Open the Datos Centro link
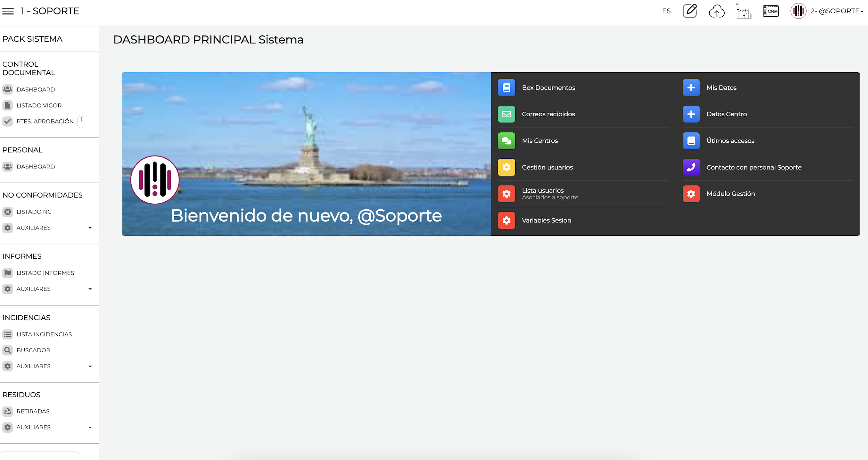This screenshot has height=460, width=868. pyautogui.click(x=726, y=114)
